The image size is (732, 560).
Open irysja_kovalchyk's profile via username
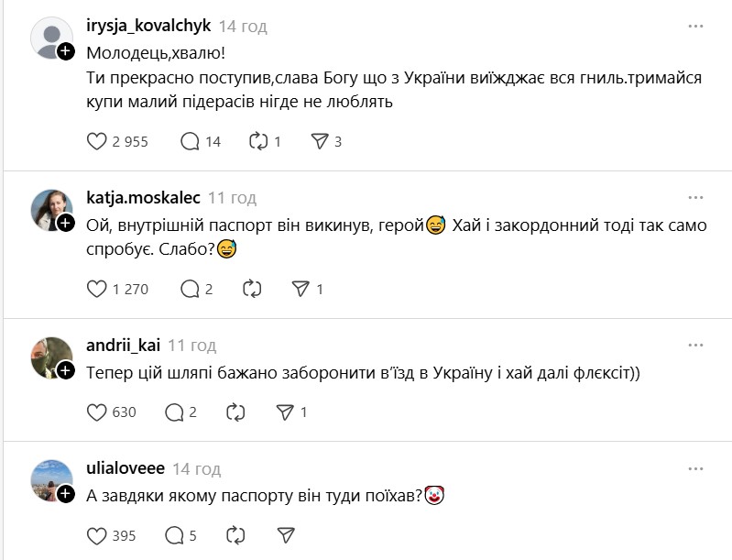147,27
